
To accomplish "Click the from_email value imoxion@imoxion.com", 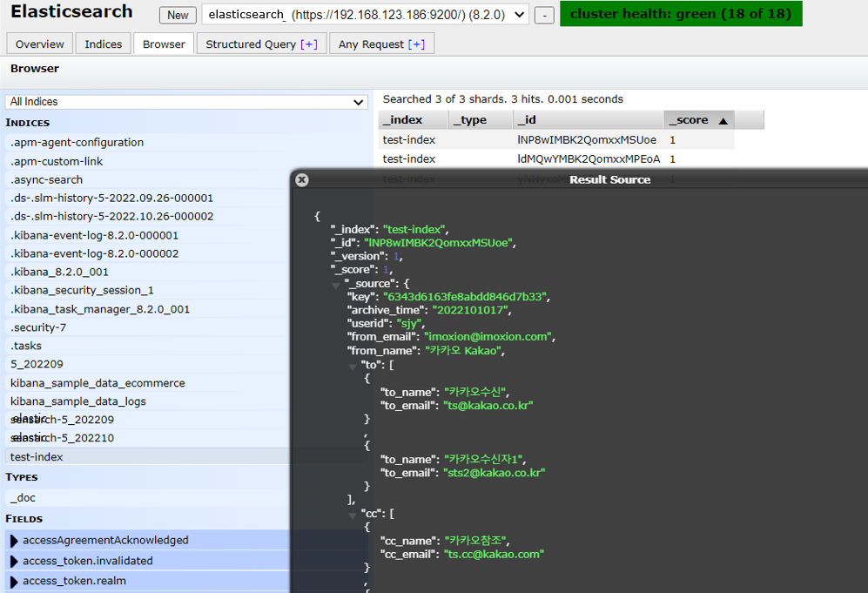I will 488,337.
